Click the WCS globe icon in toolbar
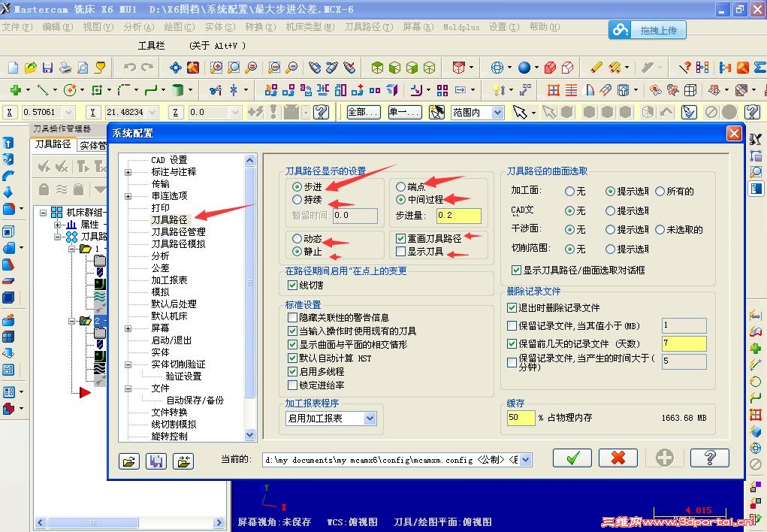The image size is (767, 532). tap(497, 67)
